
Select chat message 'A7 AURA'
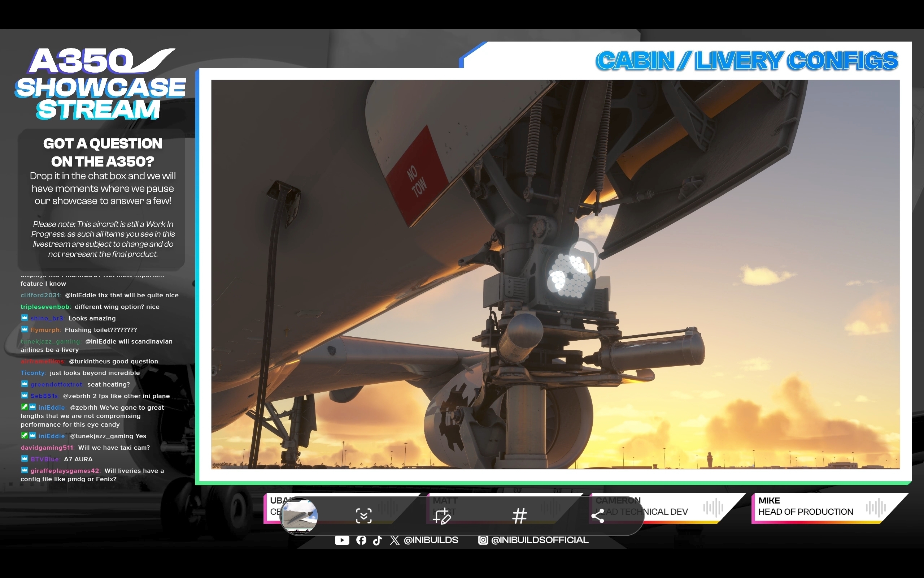point(78,459)
